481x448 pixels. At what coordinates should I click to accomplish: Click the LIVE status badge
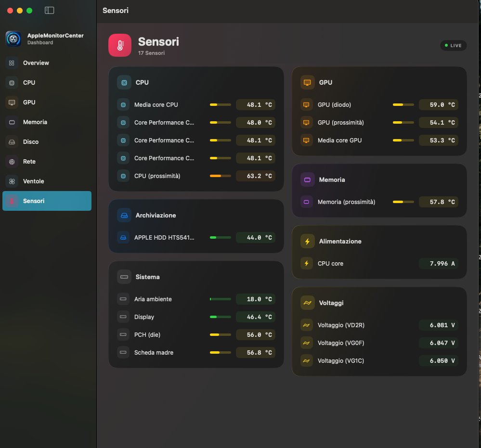point(453,45)
